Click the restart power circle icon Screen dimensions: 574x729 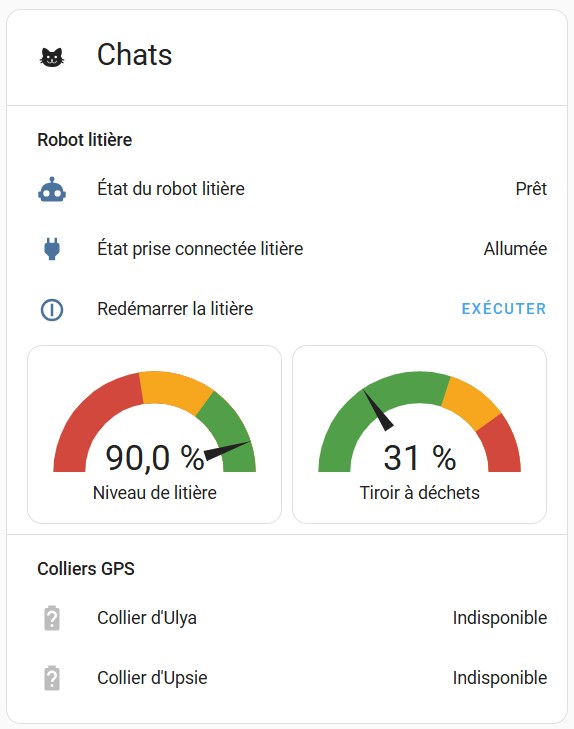(x=52, y=309)
